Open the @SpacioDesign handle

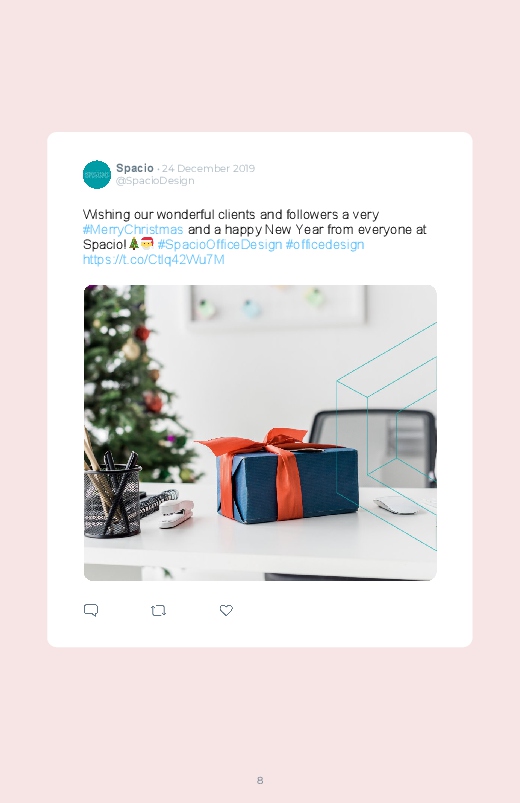(x=155, y=181)
